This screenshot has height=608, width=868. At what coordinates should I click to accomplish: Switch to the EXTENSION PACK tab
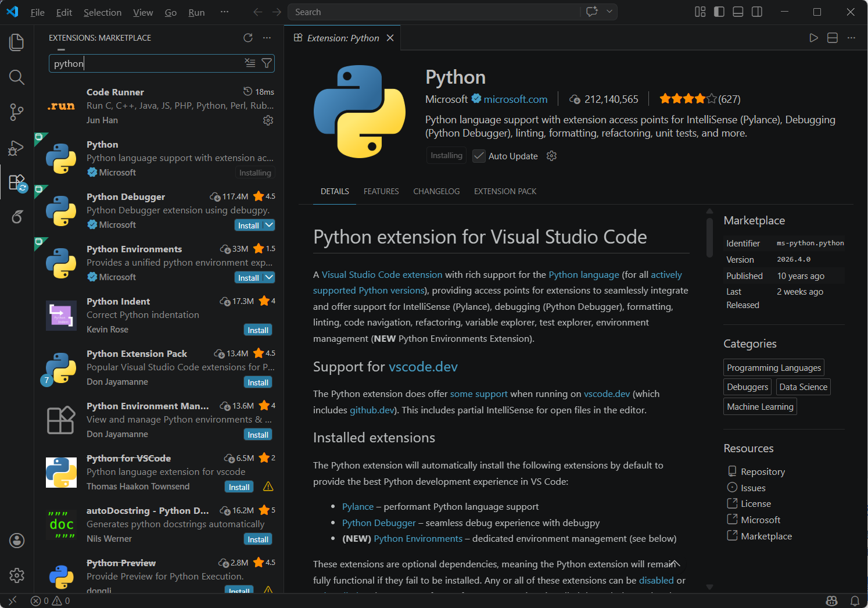pyautogui.click(x=505, y=191)
